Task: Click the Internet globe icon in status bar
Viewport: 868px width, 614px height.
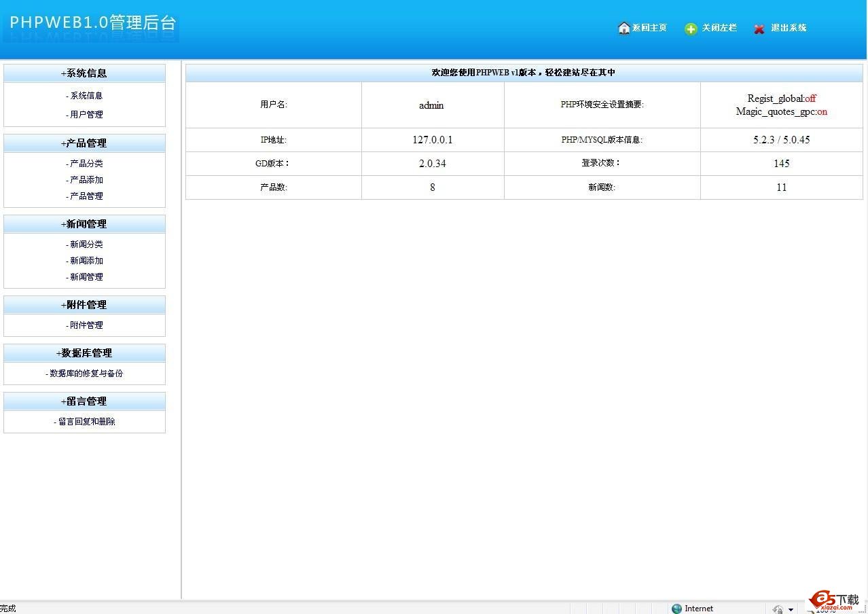Action: point(676,609)
